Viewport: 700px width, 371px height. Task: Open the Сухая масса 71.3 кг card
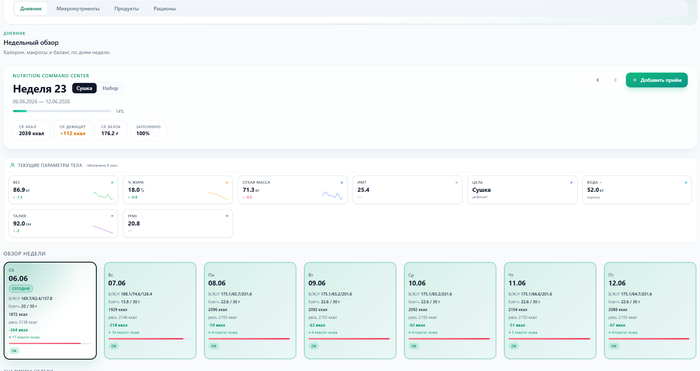[292, 190]
